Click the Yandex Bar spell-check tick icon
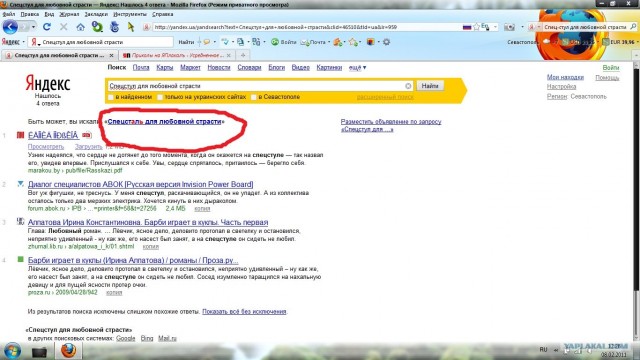This screenshot has width=640, height=360. pos(225,42)
